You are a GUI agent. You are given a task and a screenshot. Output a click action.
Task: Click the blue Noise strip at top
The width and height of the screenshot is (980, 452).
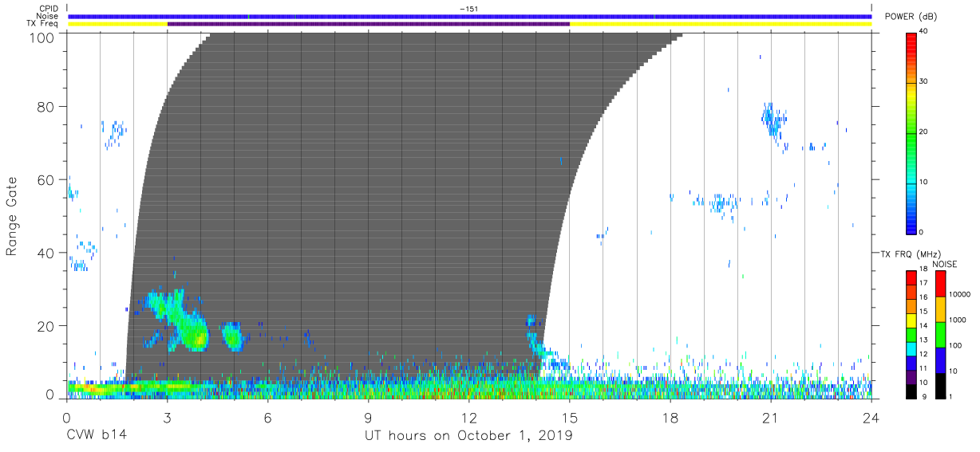click(x=469, y=16)
